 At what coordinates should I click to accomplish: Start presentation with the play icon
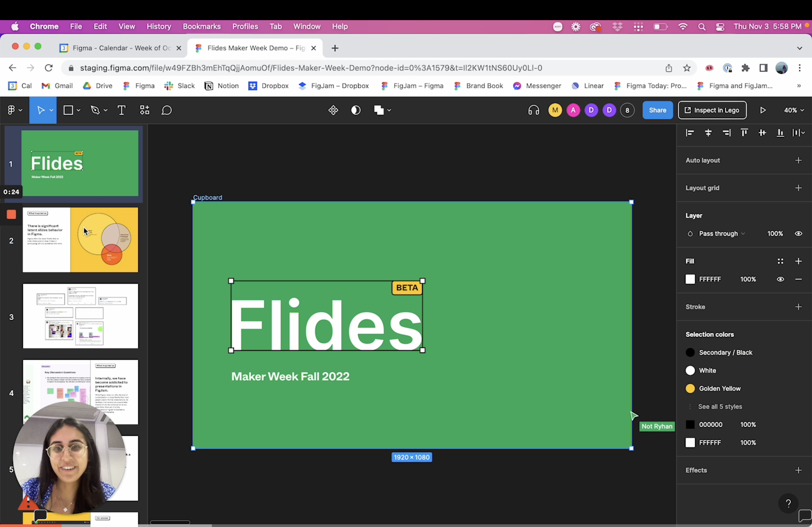763,110
